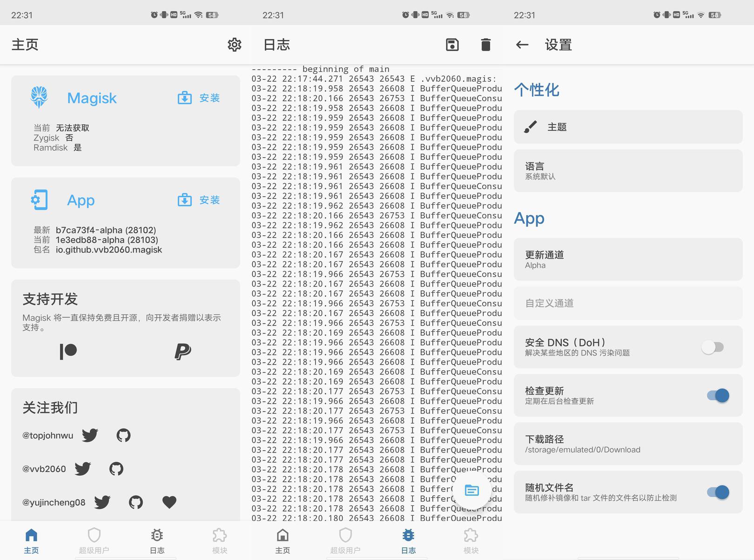Tap the App section header in settings
754x560 pixels.
pyautogui.click(x=529, y=218)
